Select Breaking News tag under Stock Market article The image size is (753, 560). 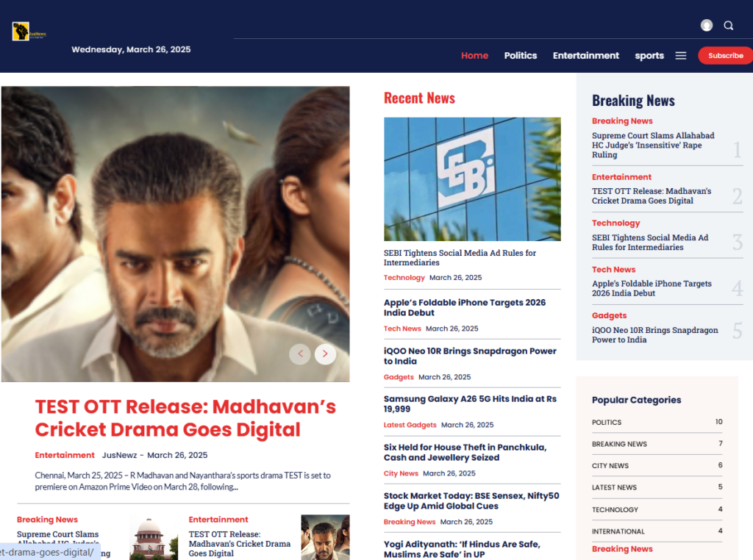point(409,522)
